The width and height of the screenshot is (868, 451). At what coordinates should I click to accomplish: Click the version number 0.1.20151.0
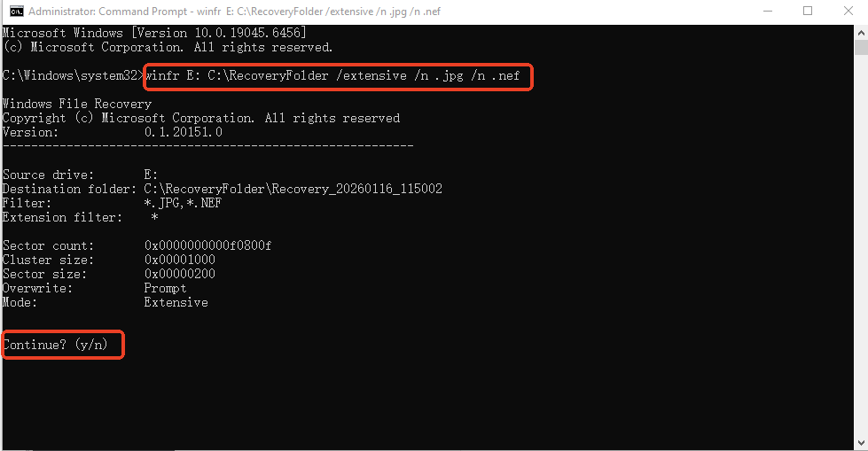pyautogui.click(x=183, y=132)
